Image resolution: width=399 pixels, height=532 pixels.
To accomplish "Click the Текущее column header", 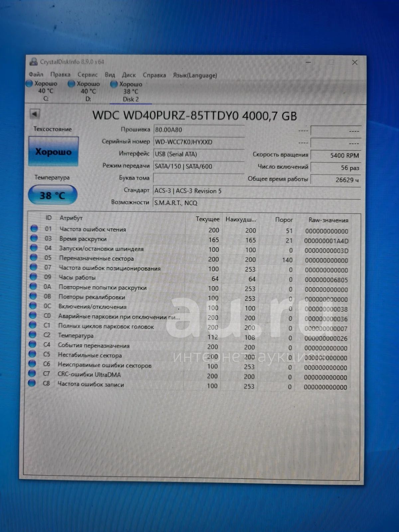I will coord(207,219).
